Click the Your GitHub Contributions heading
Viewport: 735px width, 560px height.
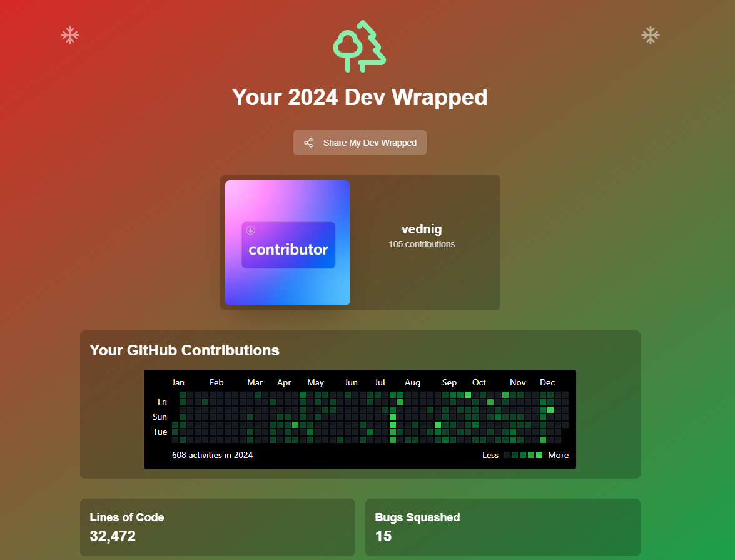pos(184,350)
